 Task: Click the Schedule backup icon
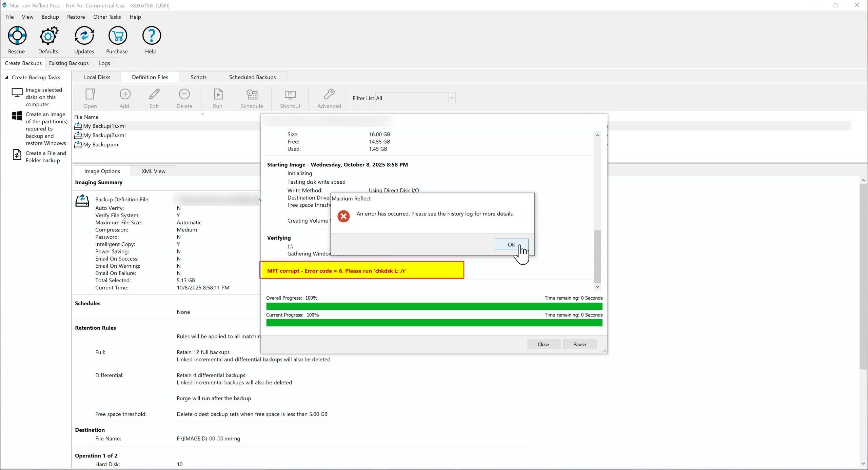click(252, 95)
